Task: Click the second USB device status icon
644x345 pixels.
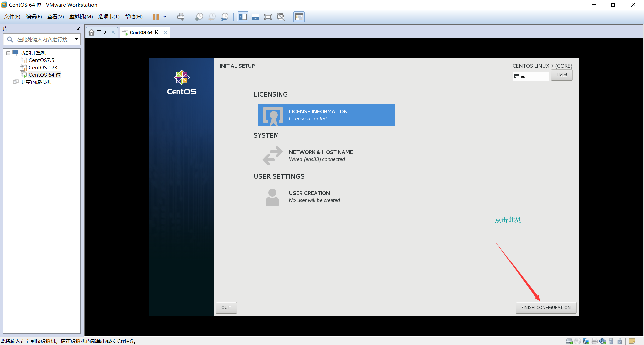Action: point(620,341)
